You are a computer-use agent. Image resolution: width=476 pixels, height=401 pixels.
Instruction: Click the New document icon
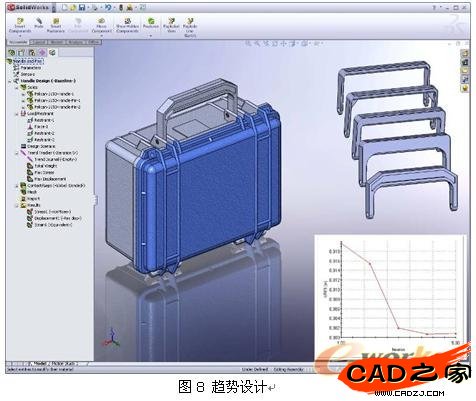coord(65,7)
